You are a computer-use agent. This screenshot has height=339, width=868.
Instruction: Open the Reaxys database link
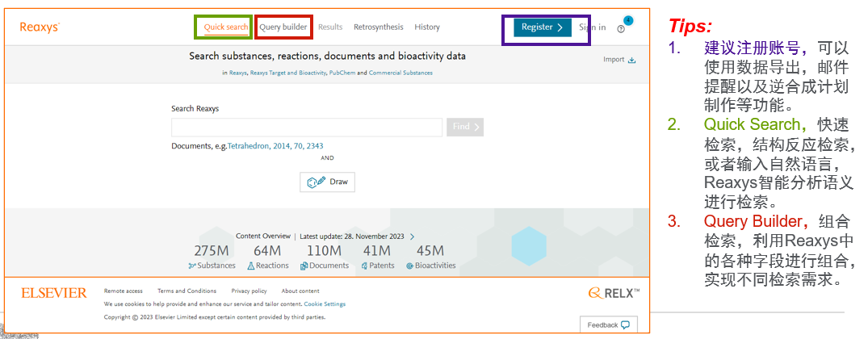[x=238, y=73]
